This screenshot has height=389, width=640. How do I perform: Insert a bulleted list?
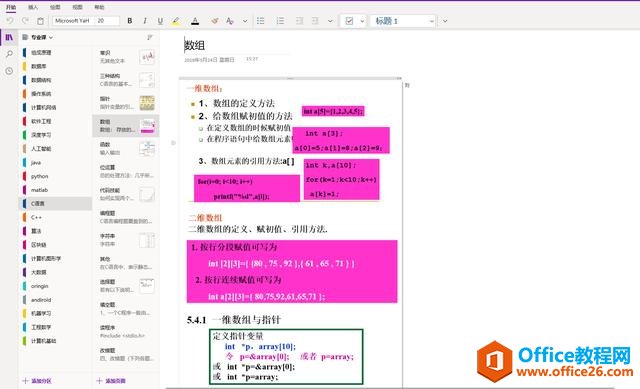pyautogui.click(x=260, y=20)
